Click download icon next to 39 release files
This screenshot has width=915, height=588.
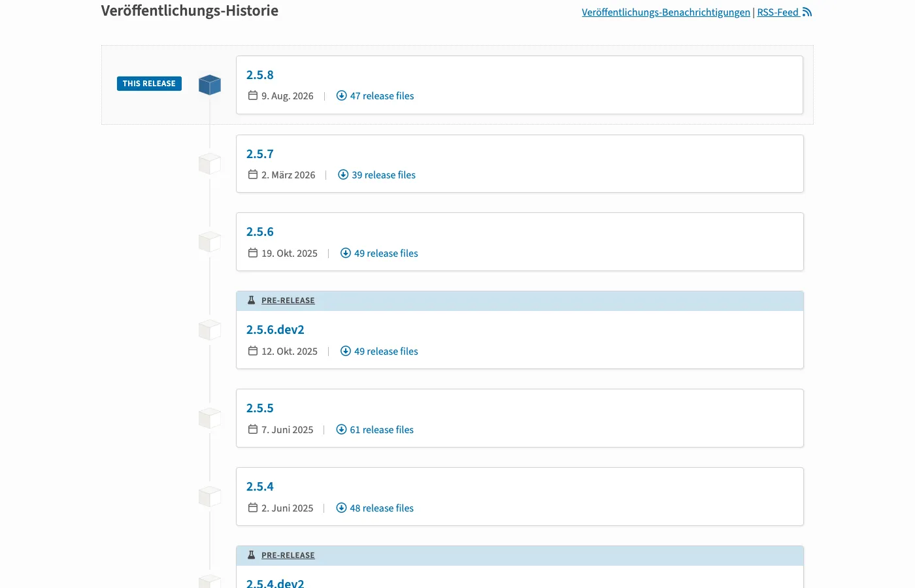[x=343, y=174]
